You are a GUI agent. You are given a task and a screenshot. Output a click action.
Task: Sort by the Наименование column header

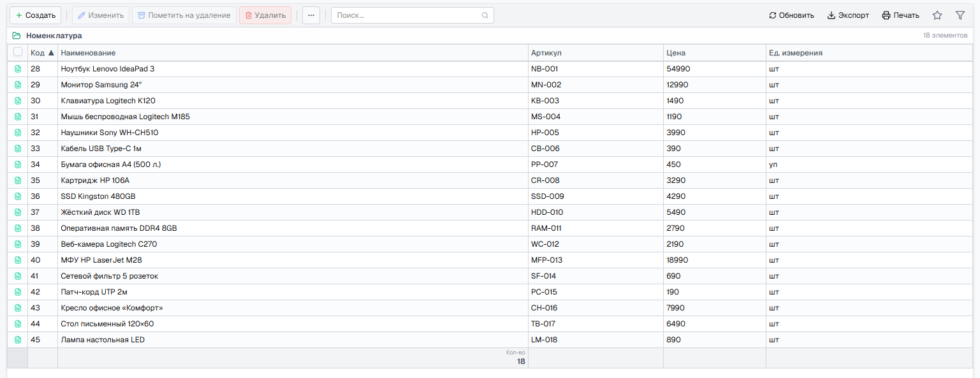click(293, 53)
